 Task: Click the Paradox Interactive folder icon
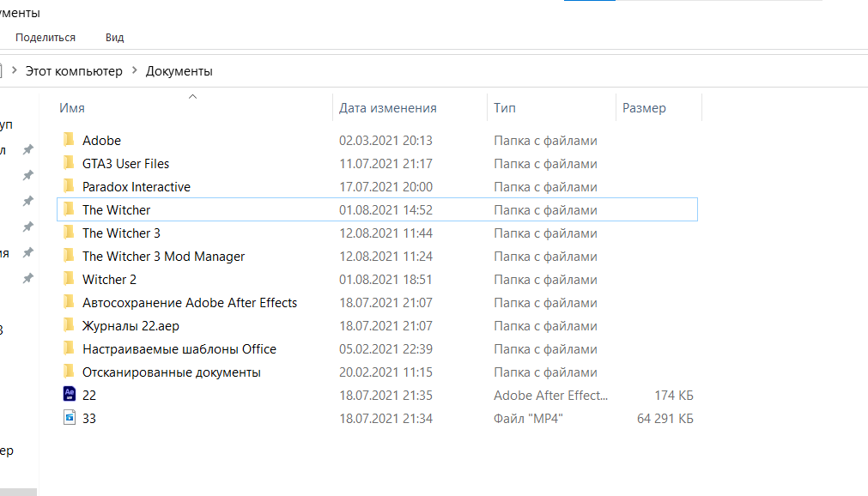click(69, 186)
